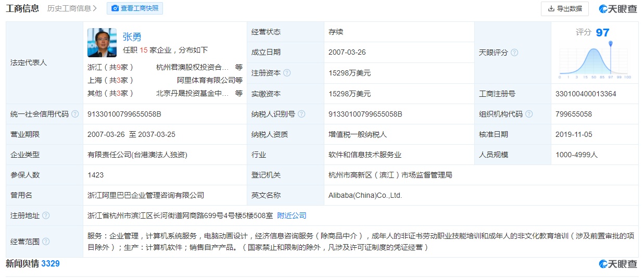Click the 实缴资本 15298万美元 value

click(350, 94)
